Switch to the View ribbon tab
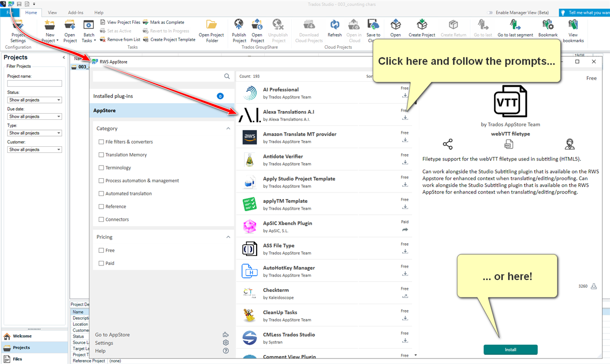Screen dimensions: 610x364 (52, 13)
